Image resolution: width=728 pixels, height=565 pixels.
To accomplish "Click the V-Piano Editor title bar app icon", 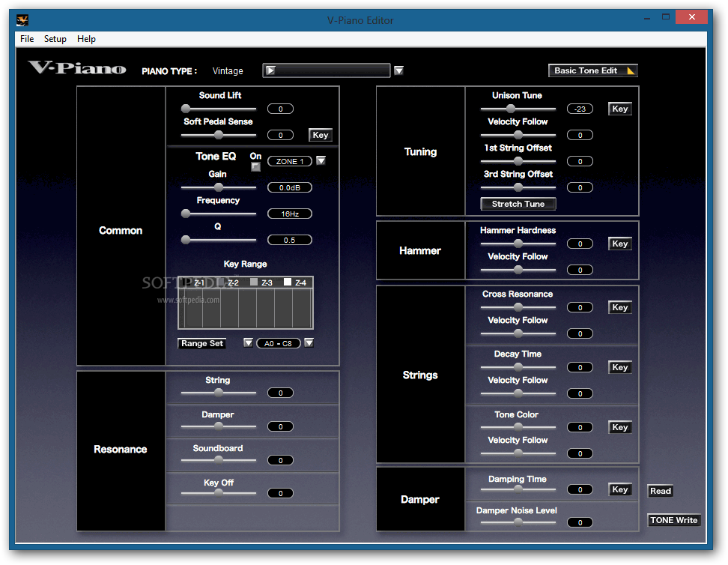I will (x=22, y=20).
